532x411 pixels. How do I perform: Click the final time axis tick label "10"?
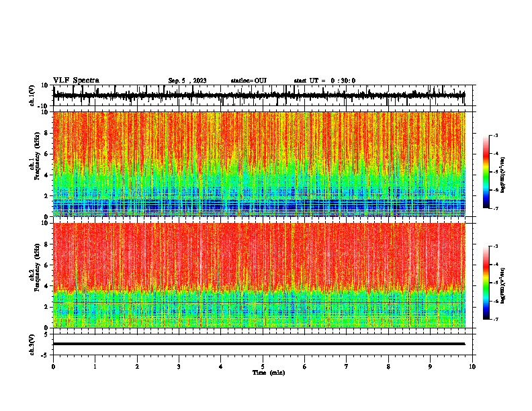click(x=472, y=367)
